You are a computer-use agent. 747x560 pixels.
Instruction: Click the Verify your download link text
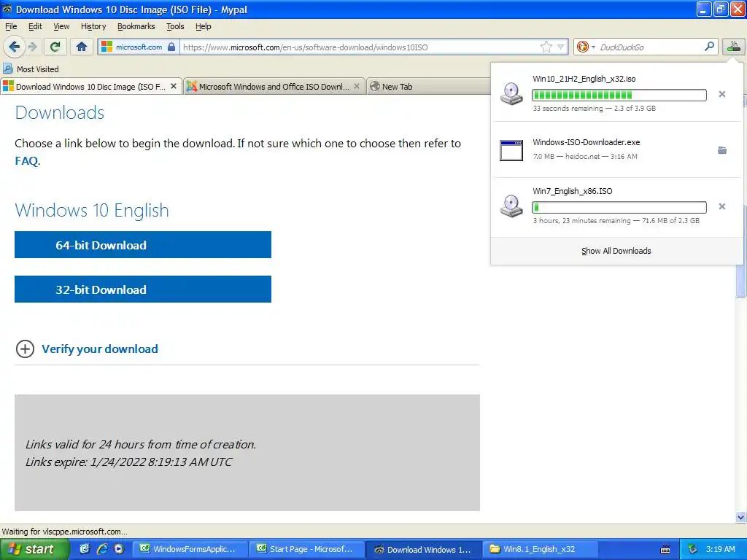99,349
